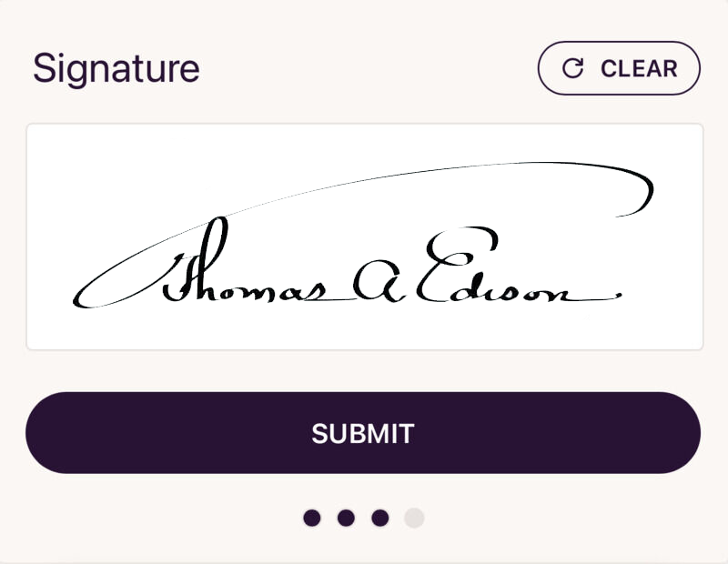Click the Signature page heading
Image resolution: width=728 pixels, height=564 pixels.
point(116,67)
